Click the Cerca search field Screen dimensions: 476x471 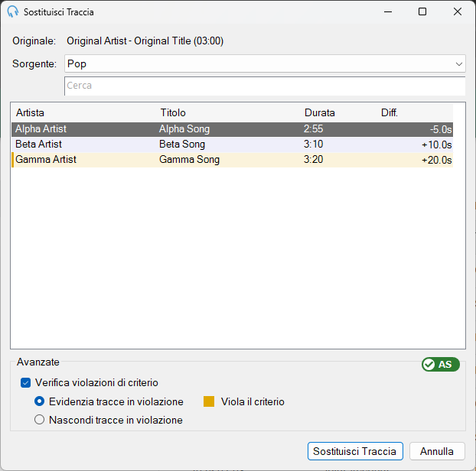265,86
